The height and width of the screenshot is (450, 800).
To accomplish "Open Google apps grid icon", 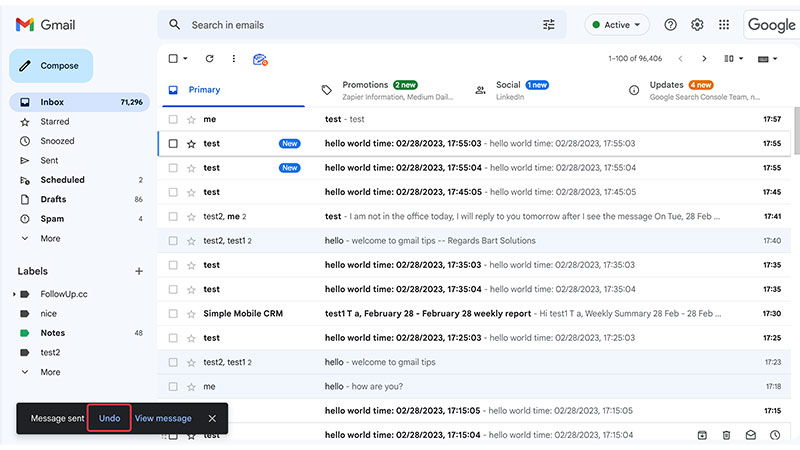I will (x=723, y=24).
